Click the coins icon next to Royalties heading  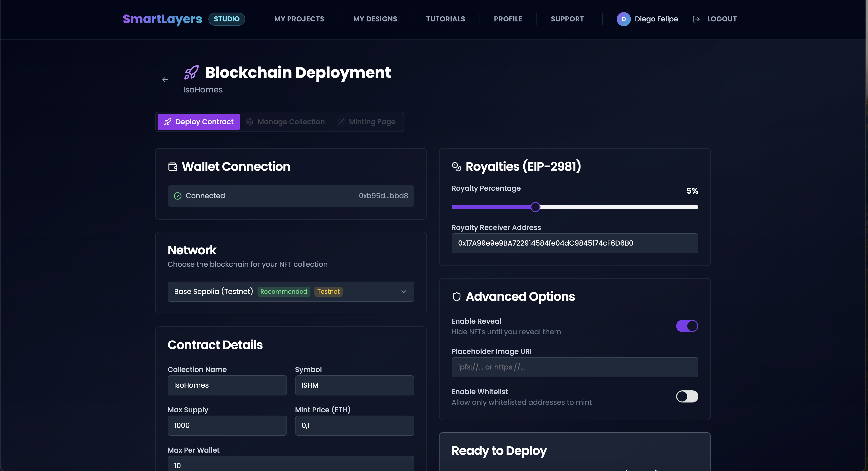click(x=457, y=166)
